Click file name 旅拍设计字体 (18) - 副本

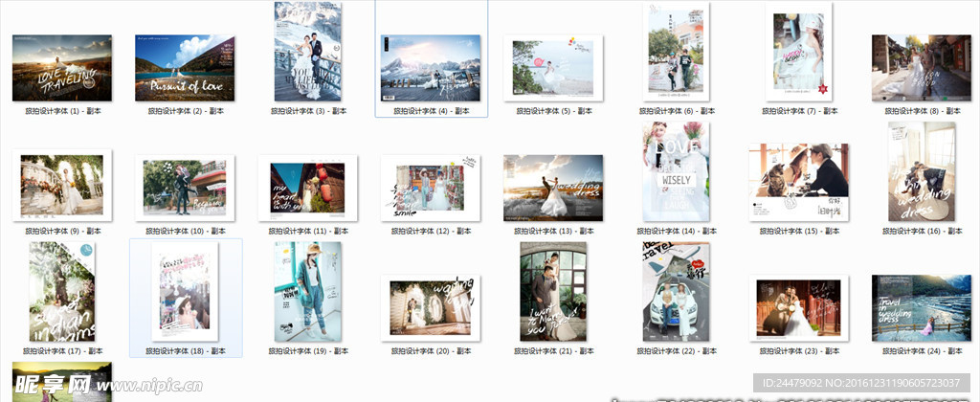(x=186, y=351)
